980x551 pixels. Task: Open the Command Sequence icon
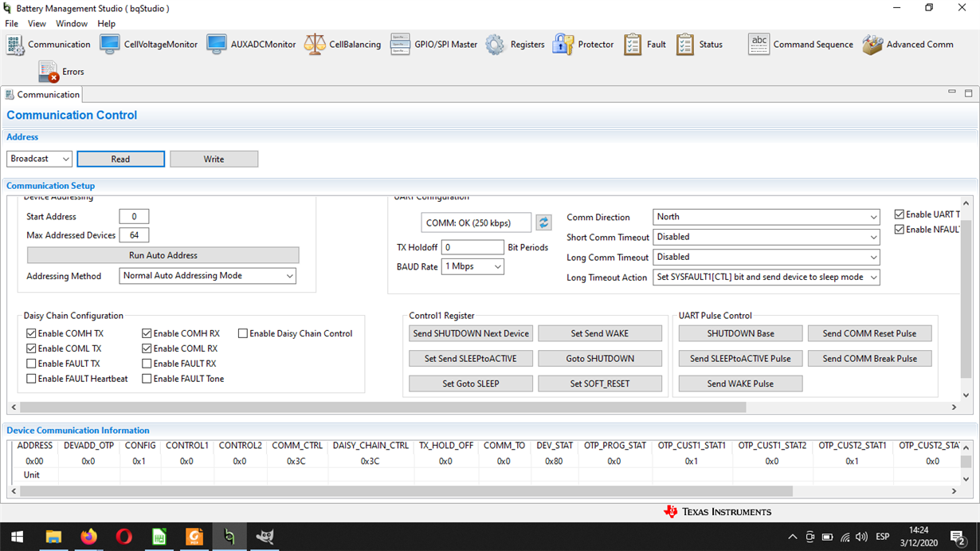pyautogui.click(x=759, y=45)
